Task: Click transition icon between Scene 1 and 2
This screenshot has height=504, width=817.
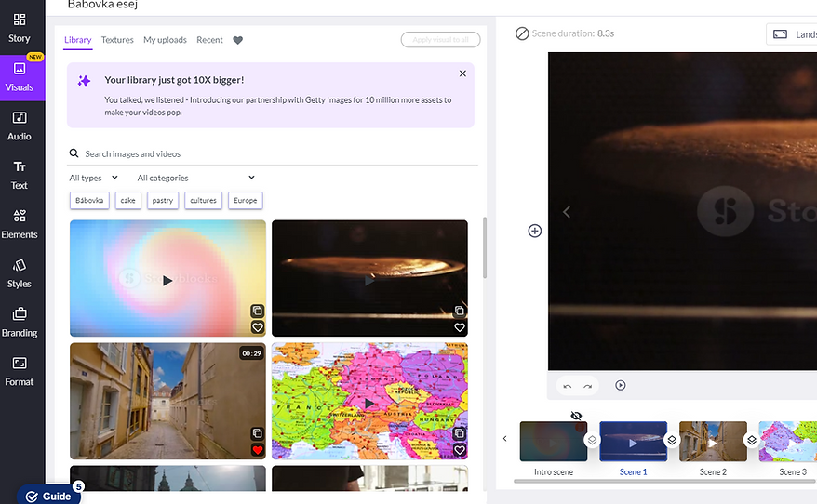Action: pos(672,441)
